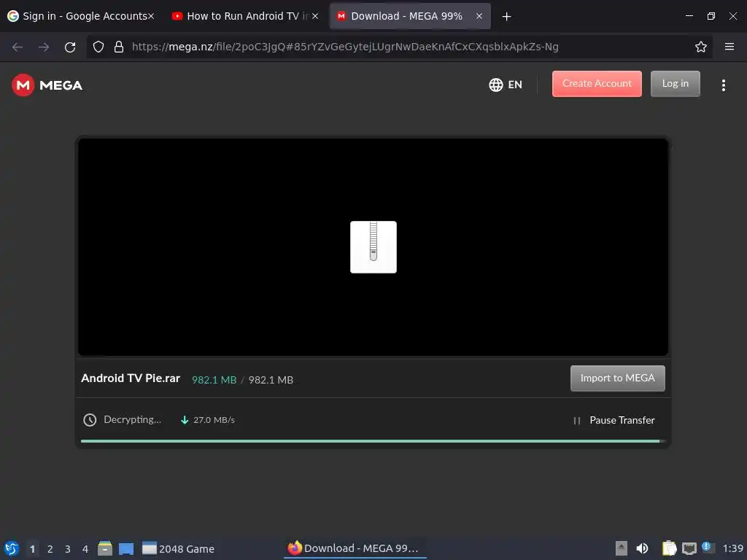Image resolution: width=747 pixels, height=560 pixels.
Task: Close the YouTube Android TV tab
Action: click(315, 16)
